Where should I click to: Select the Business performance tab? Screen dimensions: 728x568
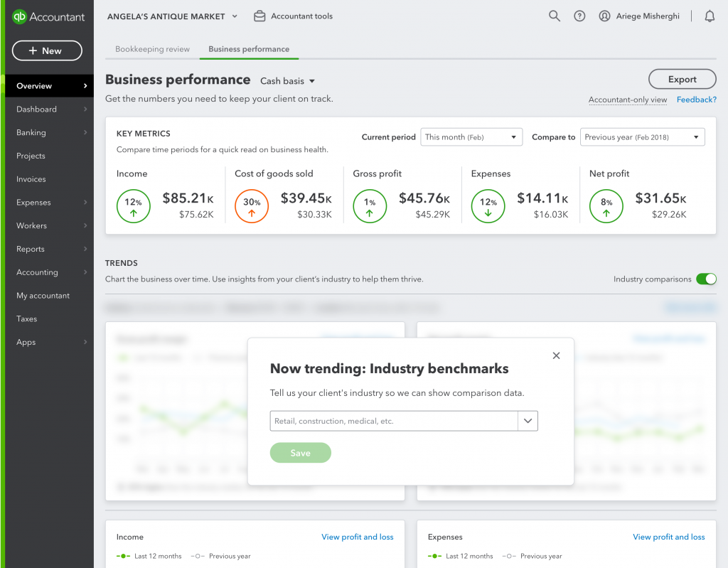tap(249, 49)
